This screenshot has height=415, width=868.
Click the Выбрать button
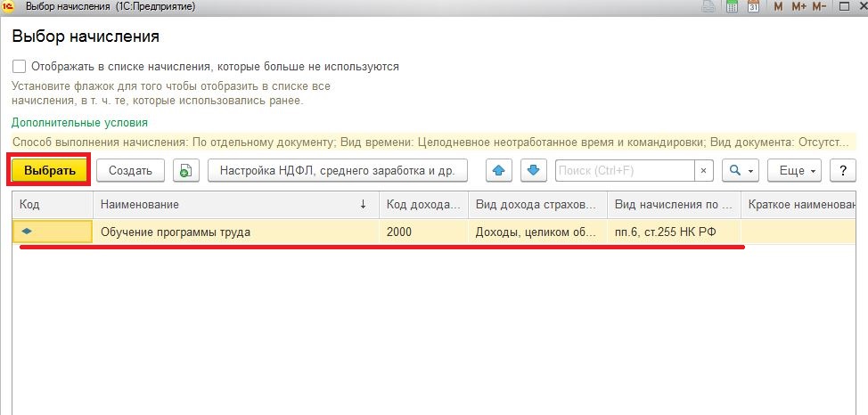pos(50,170)
